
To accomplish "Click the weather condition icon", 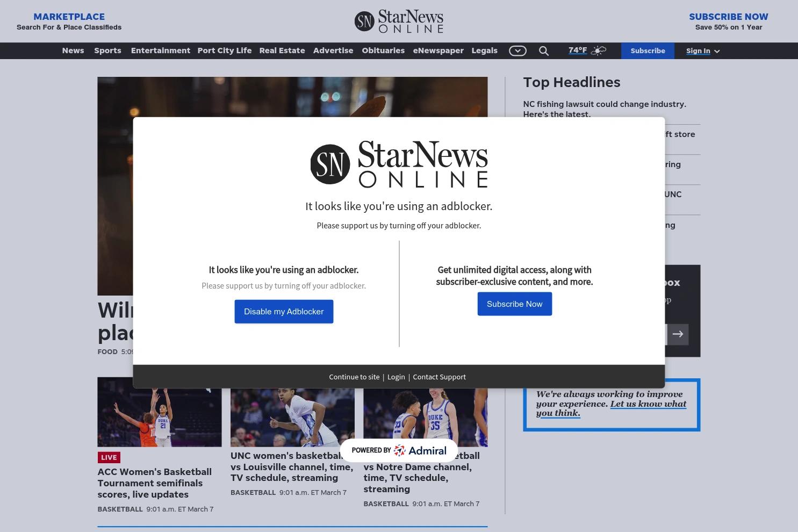I will click(x=598, y=51).
